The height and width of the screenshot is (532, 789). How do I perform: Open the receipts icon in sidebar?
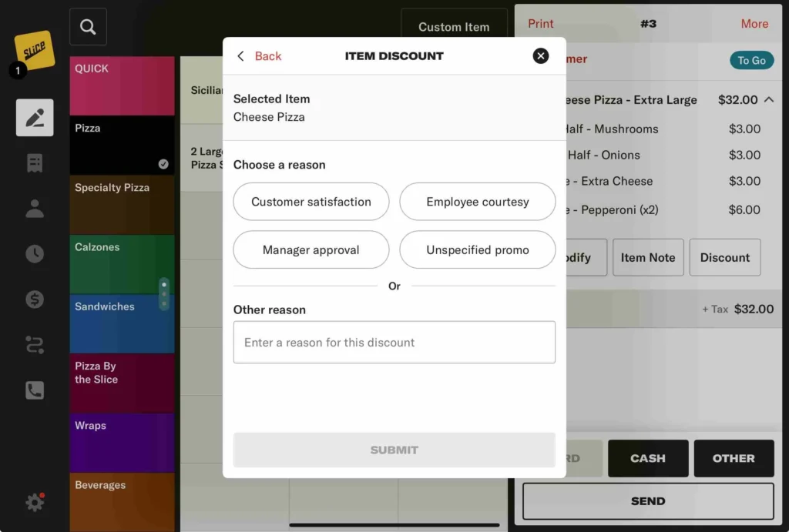click(35, 163)
